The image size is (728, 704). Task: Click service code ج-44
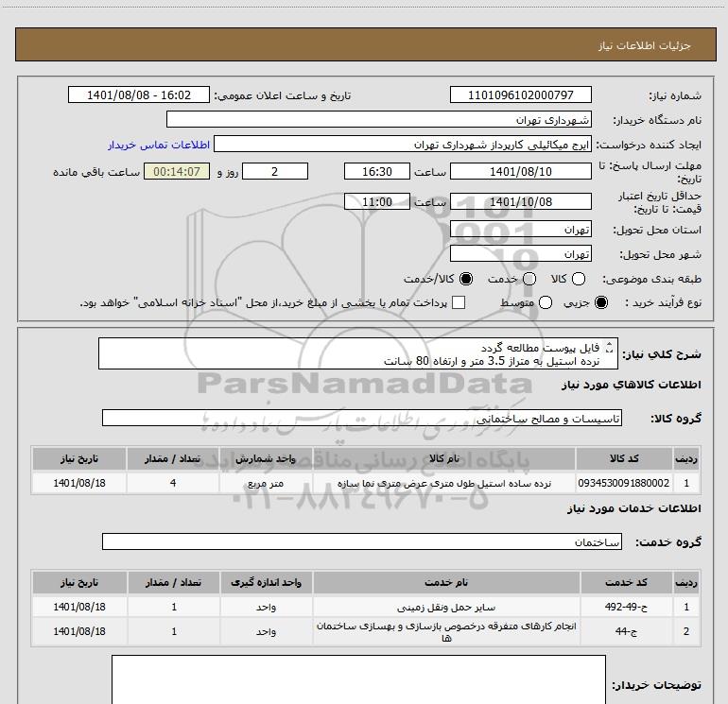point(626,631)
